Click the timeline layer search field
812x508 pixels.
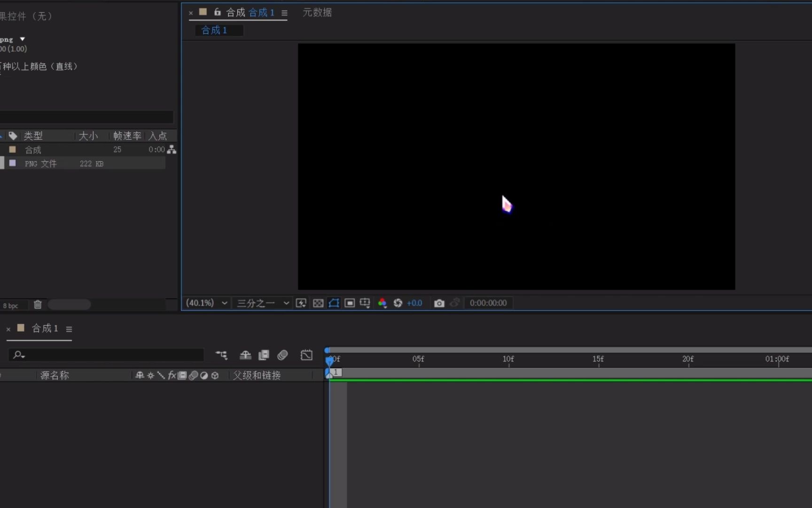[x=106, y=355]
